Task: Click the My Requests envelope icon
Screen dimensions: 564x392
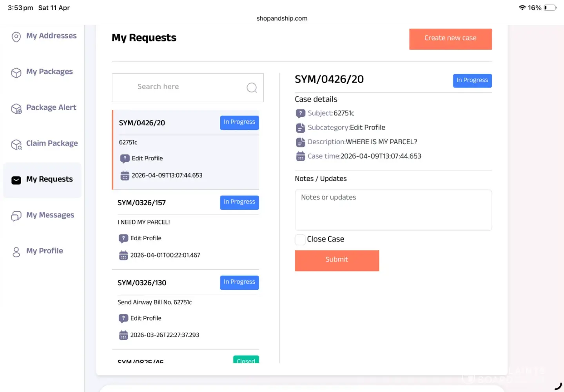Action: pos(16,180)
